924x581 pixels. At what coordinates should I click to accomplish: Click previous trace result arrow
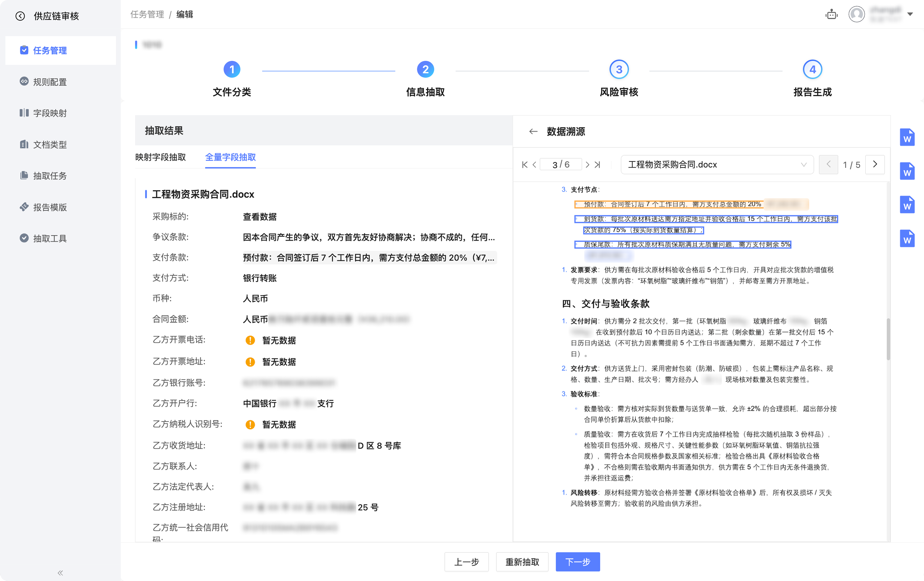pos(828,164)
